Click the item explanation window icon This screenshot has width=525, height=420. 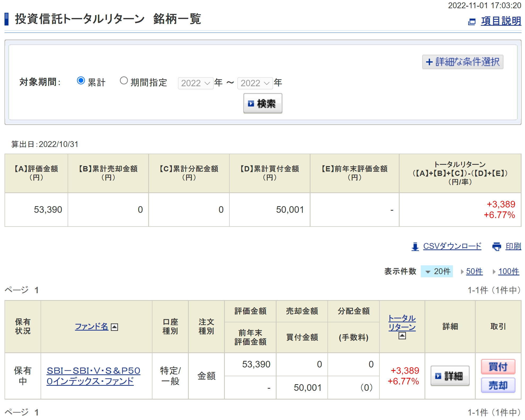(x=472, y=22)
